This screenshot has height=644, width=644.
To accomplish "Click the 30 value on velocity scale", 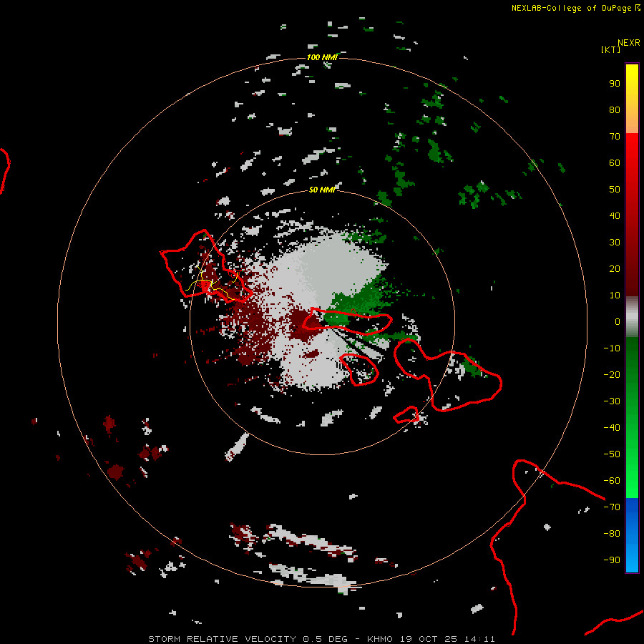I will pyautogui.click(x=615, y=243).
